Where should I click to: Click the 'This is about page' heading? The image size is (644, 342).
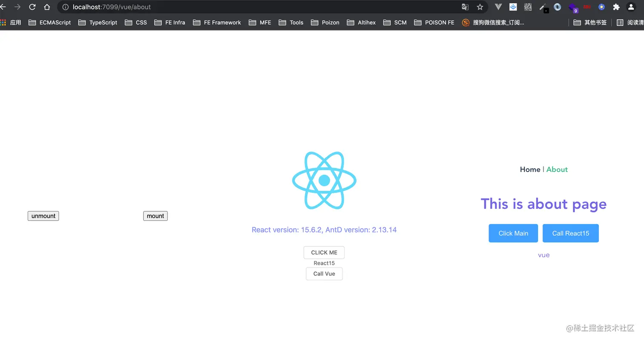click(x=543, y=204)
